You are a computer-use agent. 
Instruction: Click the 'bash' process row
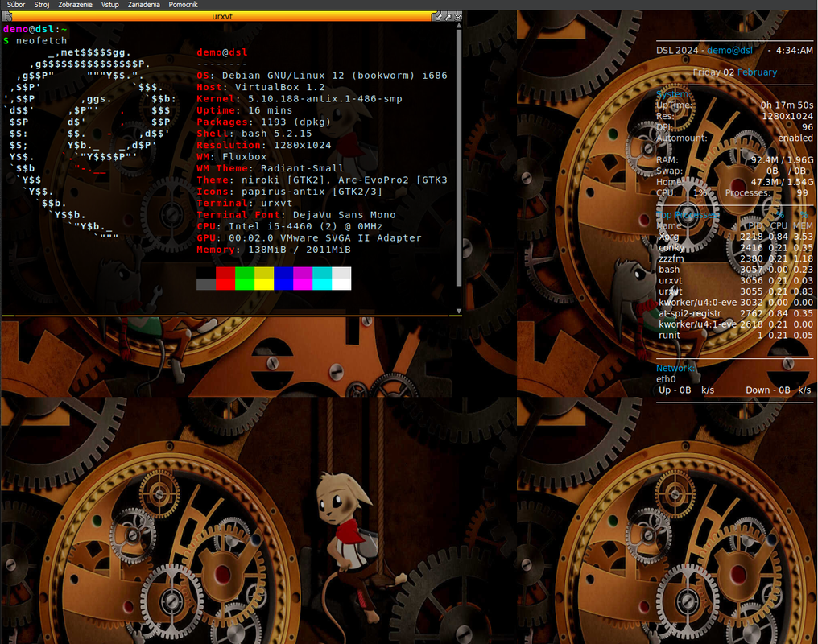tap(736, 270)
